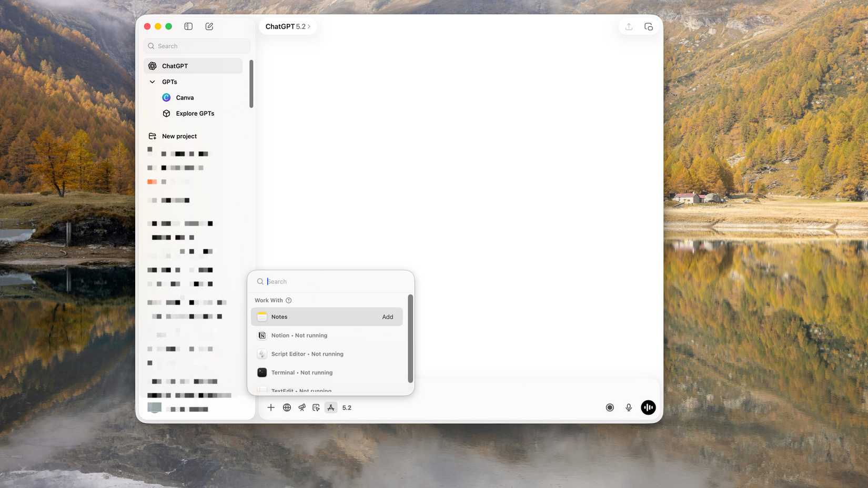This screenshot has width=868, height=488.
Task: Create a New project
Action: point(179,136)
